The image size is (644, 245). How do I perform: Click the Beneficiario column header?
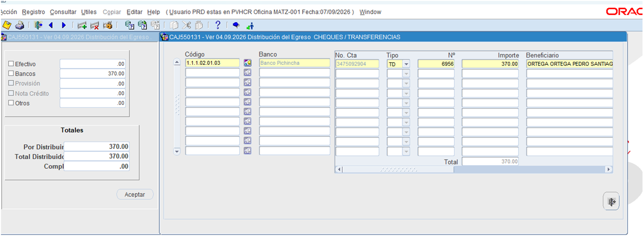[542, 55]
